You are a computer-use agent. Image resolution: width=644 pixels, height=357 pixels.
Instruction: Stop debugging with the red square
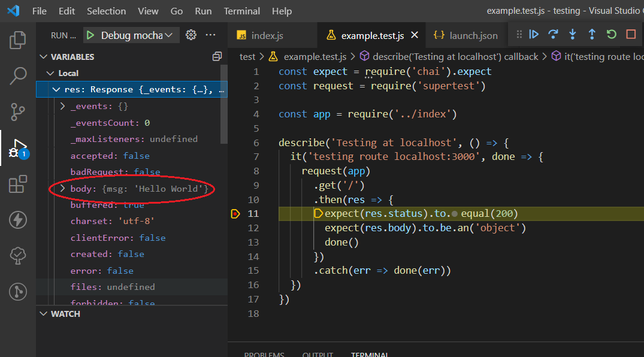pyautogui.click(x=631, y=35)
